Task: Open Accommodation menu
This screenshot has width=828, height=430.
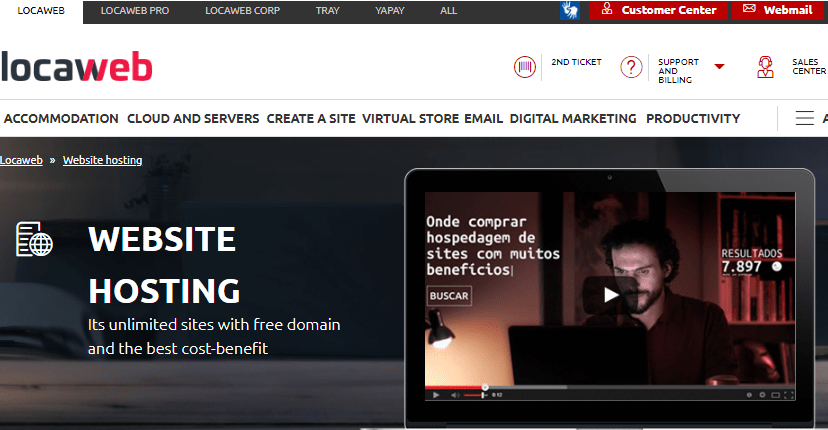Action: [61, 118]
